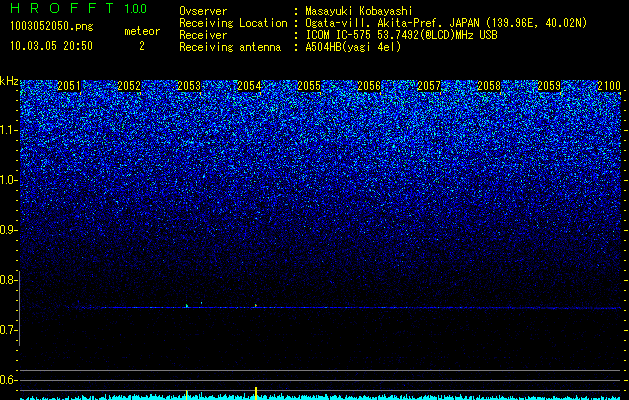Click the timestamp 10.03.05 20:50

(51, 46)
